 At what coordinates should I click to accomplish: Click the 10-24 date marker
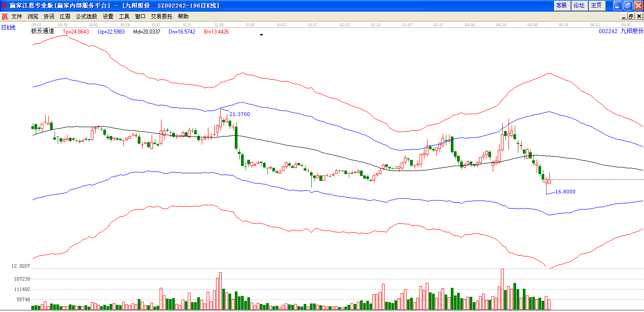click(125, 25)
